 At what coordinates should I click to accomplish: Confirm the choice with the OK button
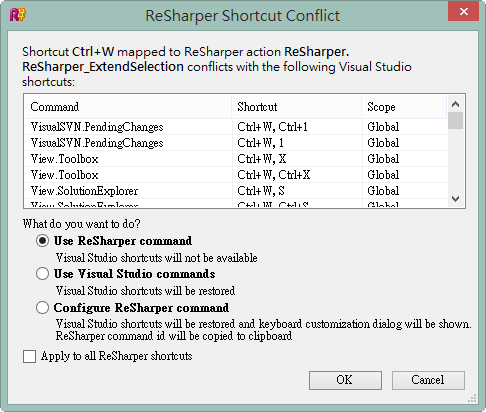click(x=345, y=380)
